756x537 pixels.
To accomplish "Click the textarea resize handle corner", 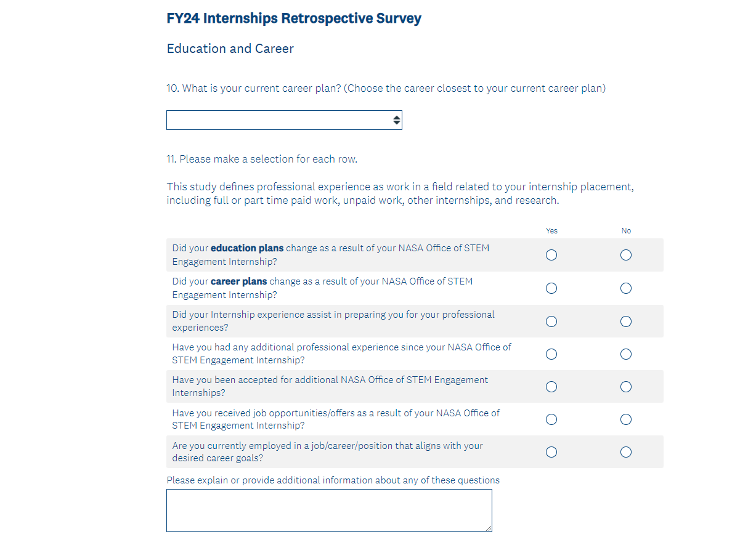I will click(x=489, y=528).
